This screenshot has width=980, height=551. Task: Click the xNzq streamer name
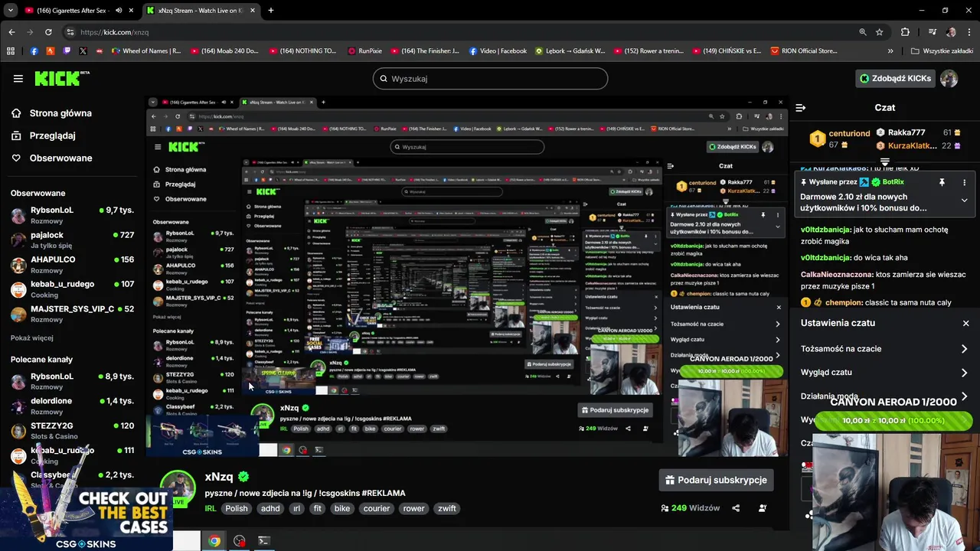(x=219, y=477)
